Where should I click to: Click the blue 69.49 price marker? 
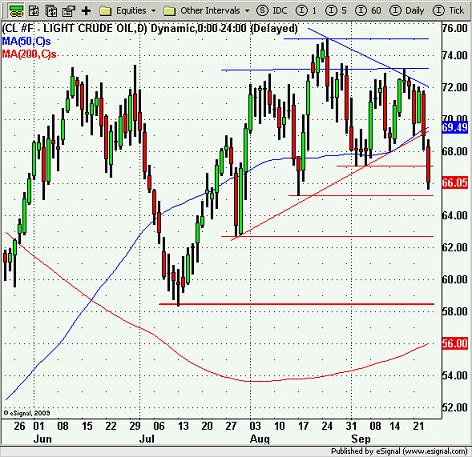click(x=455, y=127)
